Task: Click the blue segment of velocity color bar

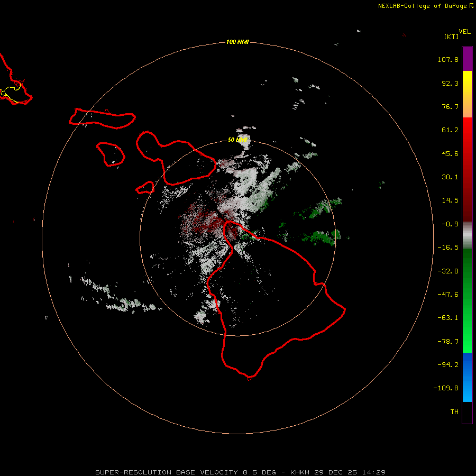Action: [467, 377]
